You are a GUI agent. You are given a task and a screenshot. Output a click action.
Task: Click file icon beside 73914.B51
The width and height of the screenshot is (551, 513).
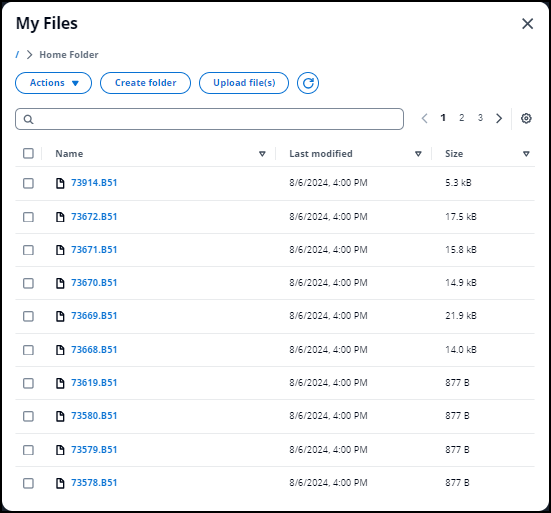tap(60, 183)
